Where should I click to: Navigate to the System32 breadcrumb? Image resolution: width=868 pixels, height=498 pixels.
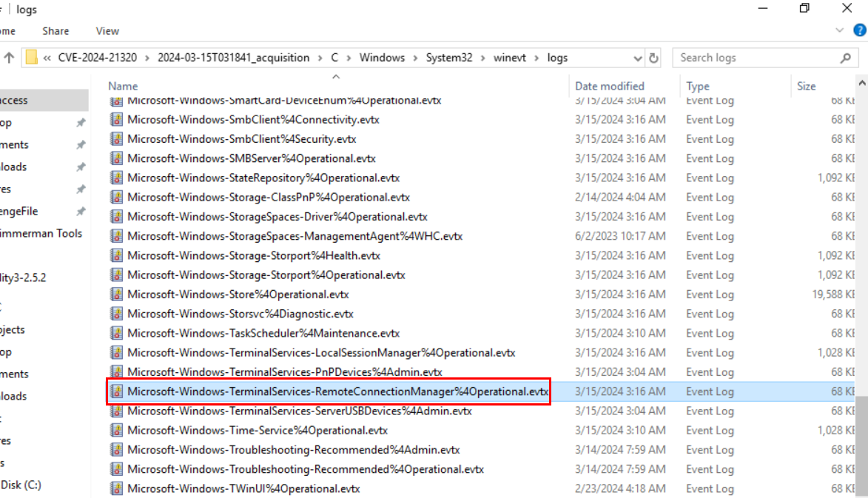point(449,58)
